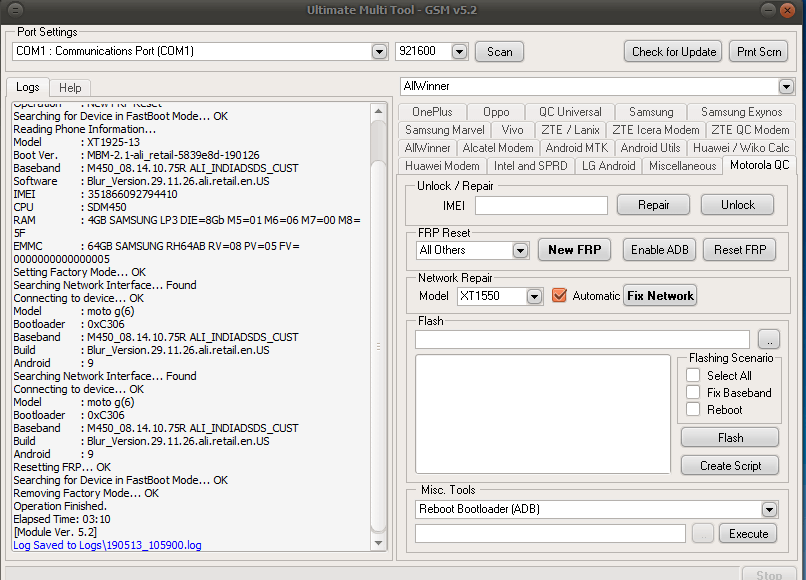Switch to the ZTE QC Modem tab
Screen dimensions: 806x580
[x=750, y=130]
